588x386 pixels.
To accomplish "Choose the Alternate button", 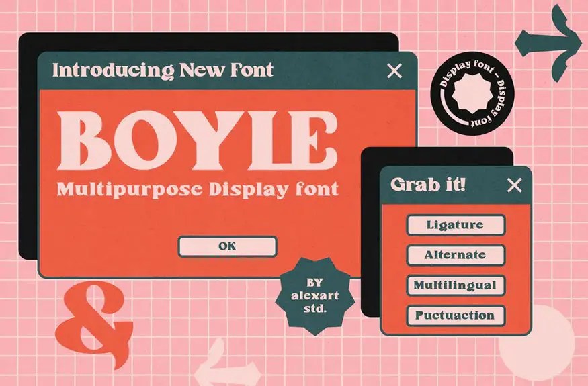I will 456,255.
